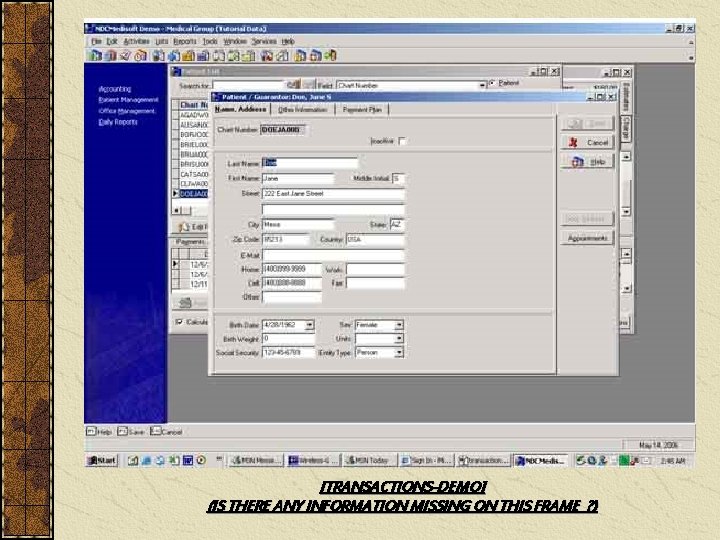Click the empty E-Mail field
Screen dimensions: 720x540
point(333,255)
